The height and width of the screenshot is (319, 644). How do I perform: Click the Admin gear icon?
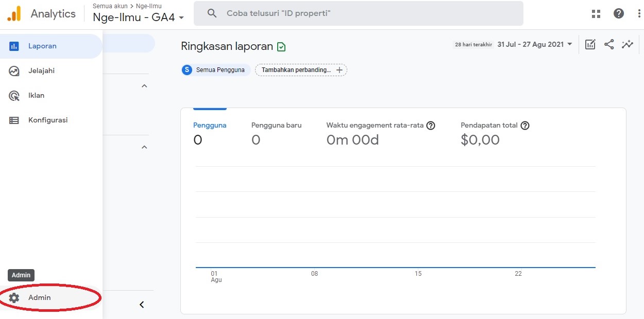pyautogui.click(x=14, y=297)
